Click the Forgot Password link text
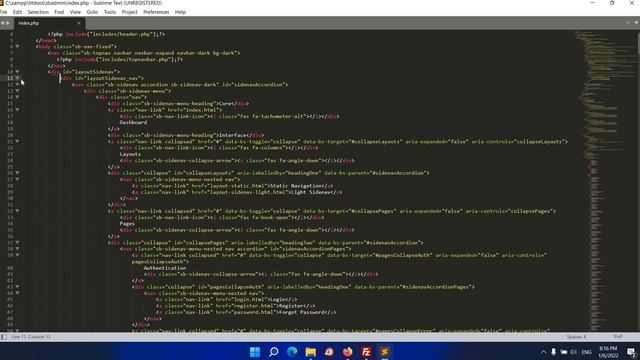 [x=301, y=312]
